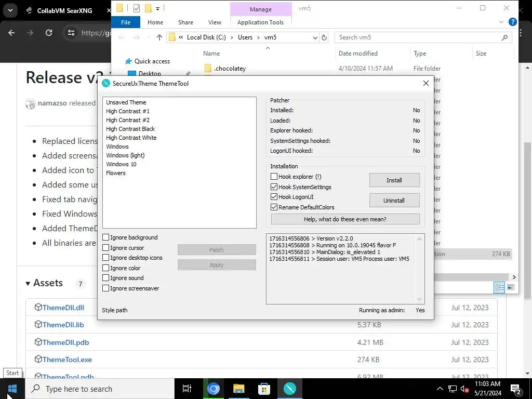Click the Explorer search magnifier icon

504,37
